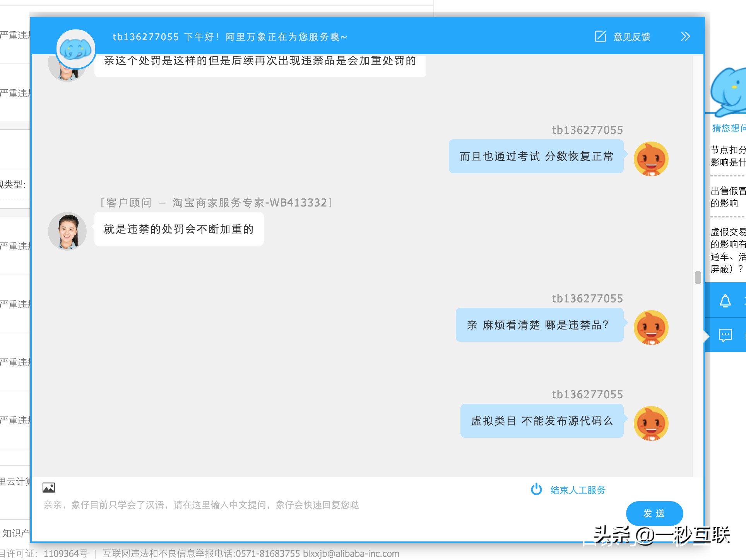The height and width of the screenshot is (560, 746).
Task: End human service via 结束人工服务 link
Action: pos(577,489)
